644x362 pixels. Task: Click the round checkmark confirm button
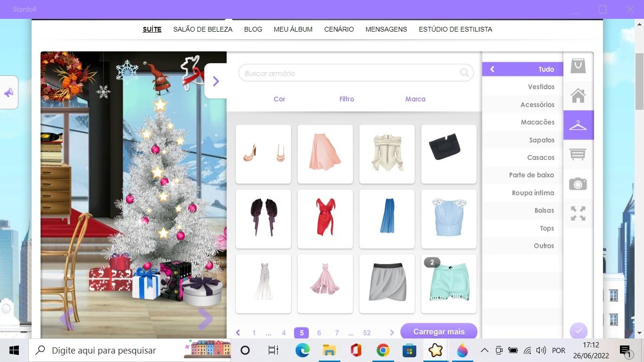pos(578,331)
